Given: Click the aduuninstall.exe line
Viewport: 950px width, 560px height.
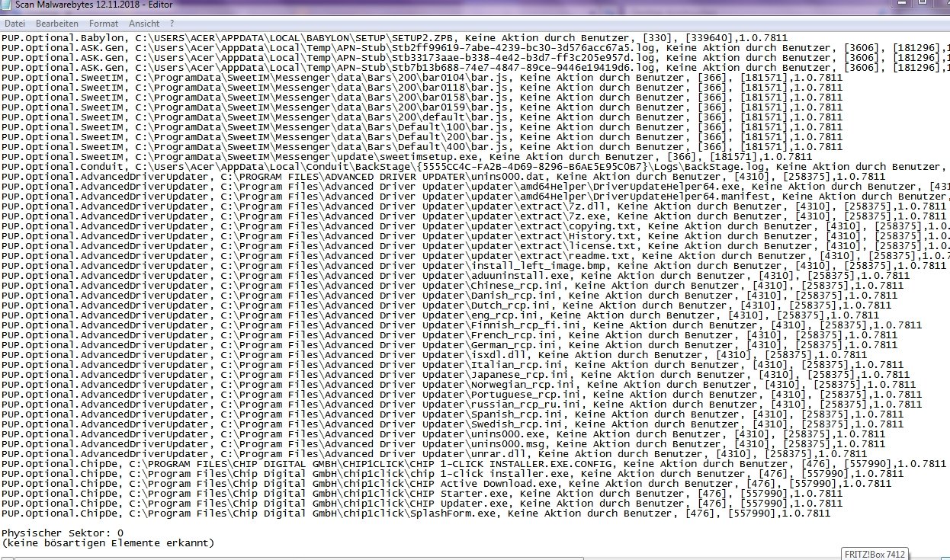Looking at the screenshot, I should click(455, 275).
